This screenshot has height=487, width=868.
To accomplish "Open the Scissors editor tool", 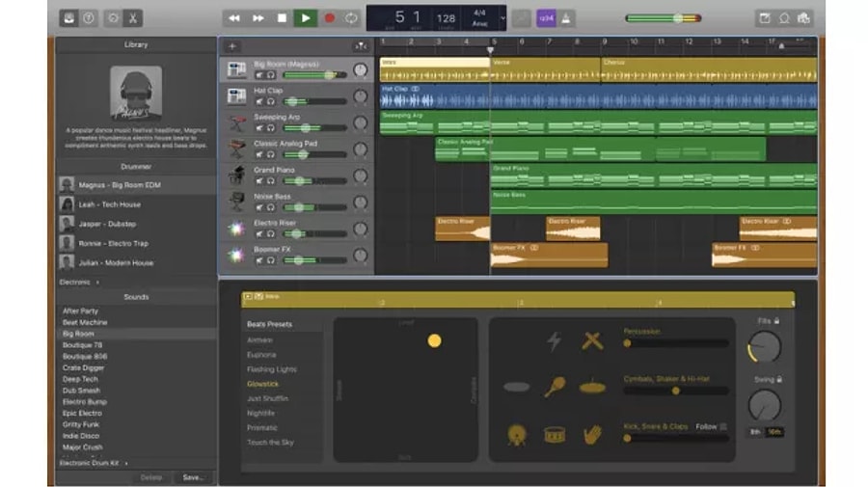I will 132,17.
